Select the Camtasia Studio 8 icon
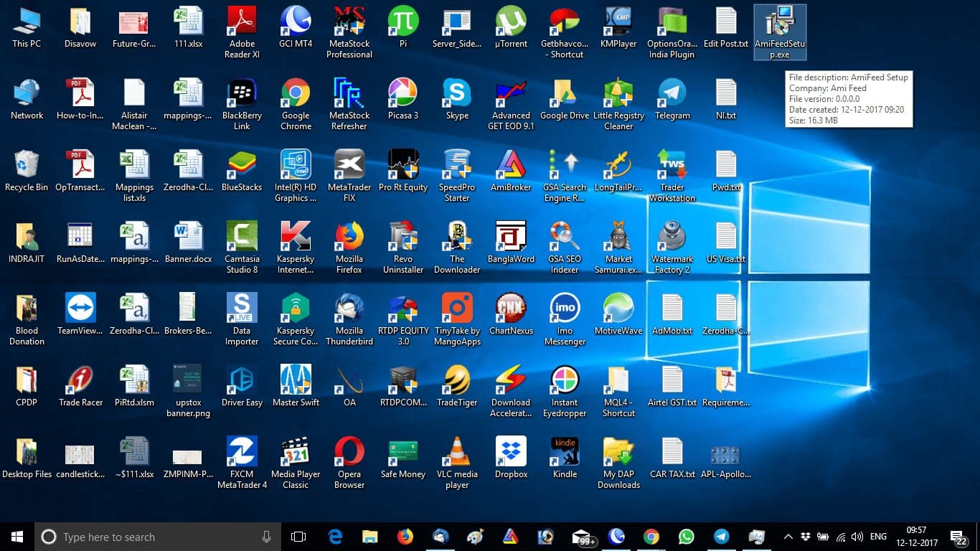 242,248
